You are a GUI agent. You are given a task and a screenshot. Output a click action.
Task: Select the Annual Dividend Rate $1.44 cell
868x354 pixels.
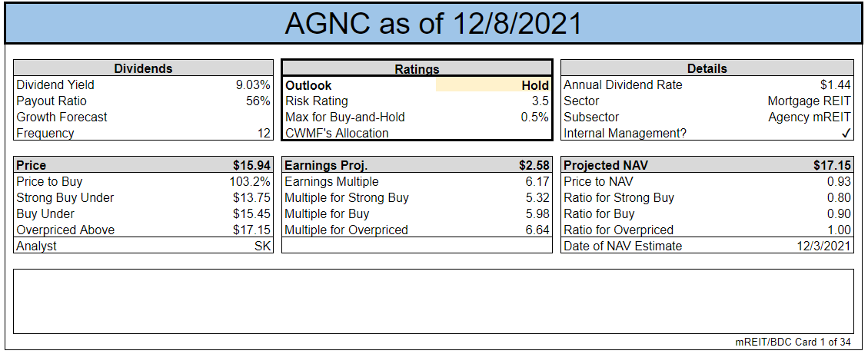pyautogui.click(x=836, y=85)
